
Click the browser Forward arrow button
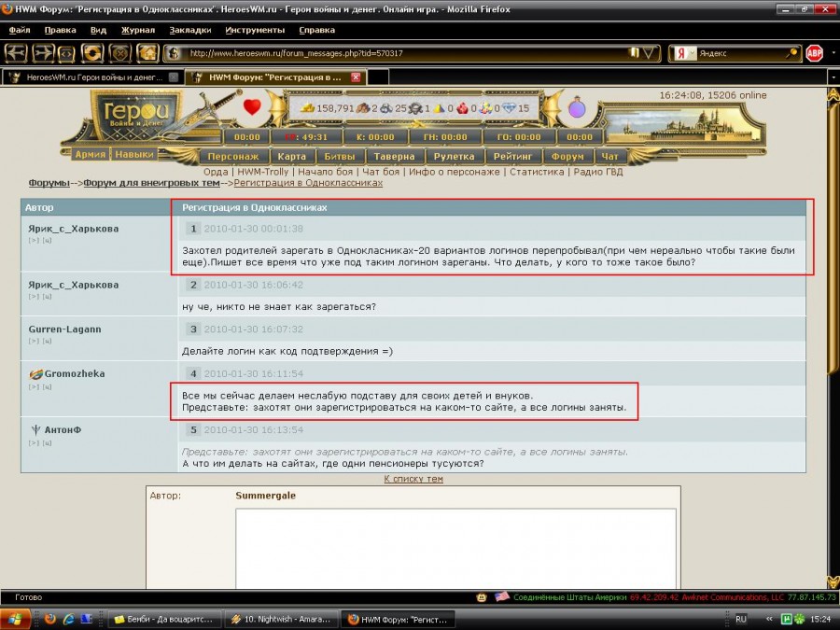click(43, 53)
